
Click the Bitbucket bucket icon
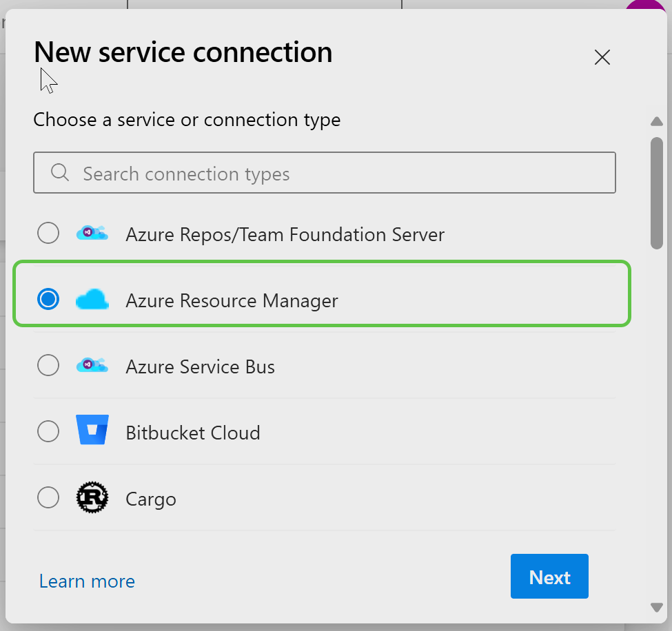[x=92, y=430]
